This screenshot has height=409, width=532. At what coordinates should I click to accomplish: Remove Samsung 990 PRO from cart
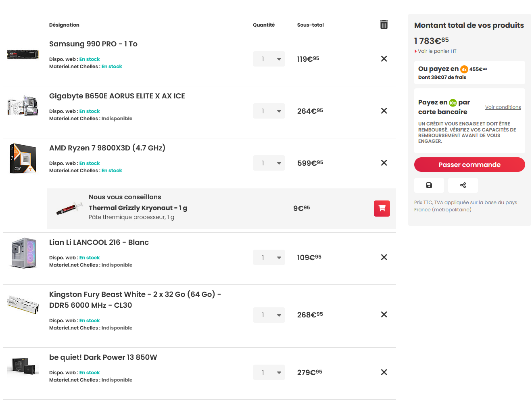pyautogui.click(x=384, y=59)
